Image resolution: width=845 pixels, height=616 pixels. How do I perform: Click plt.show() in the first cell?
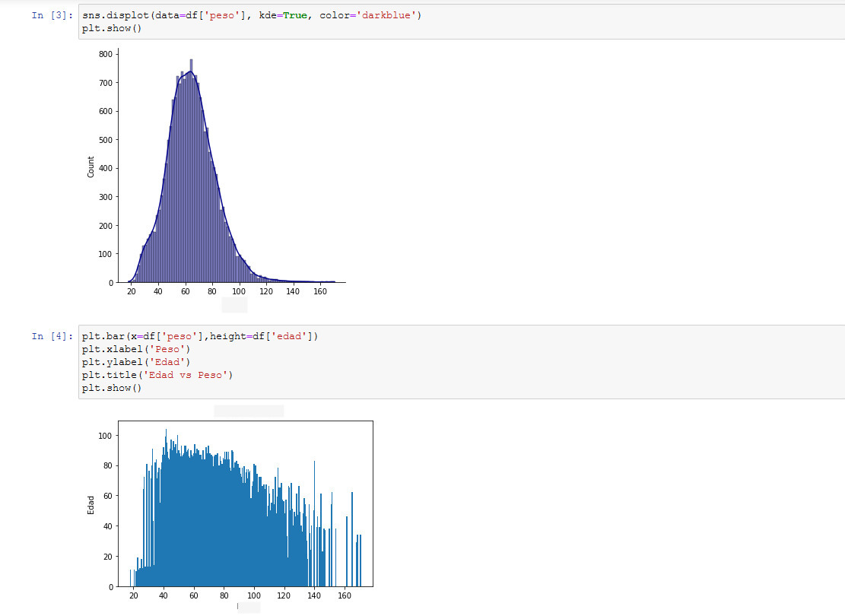(x=112, y=28)
